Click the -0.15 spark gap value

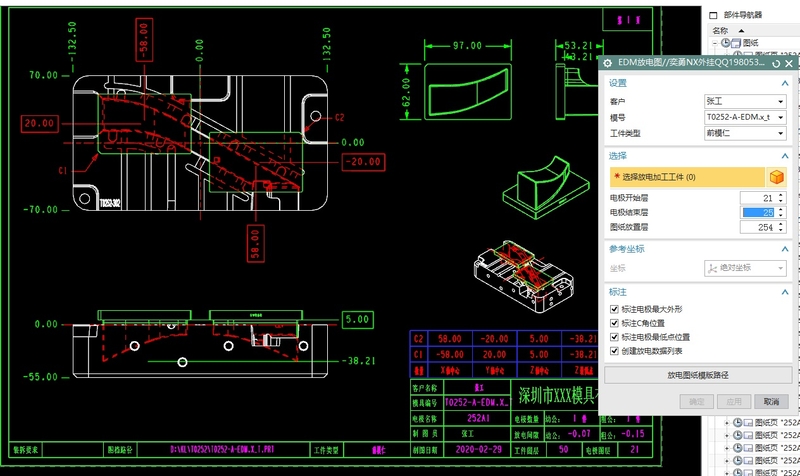point(633,434)
